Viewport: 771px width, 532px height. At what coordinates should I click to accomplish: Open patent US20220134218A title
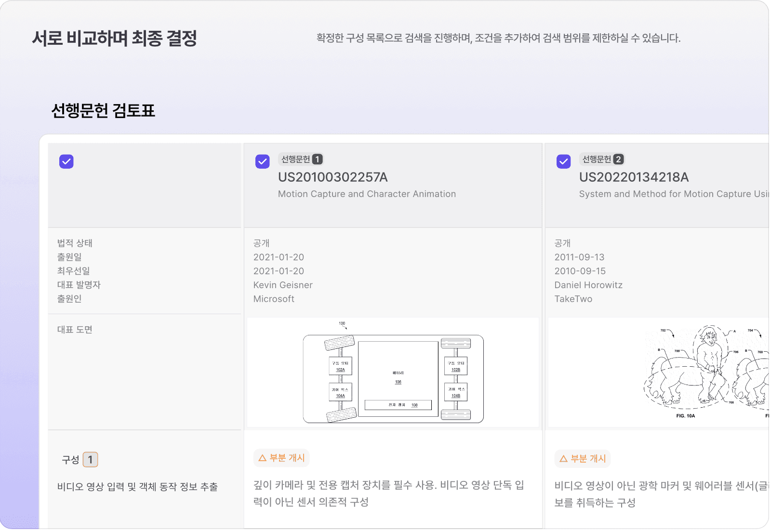point(634,177)
